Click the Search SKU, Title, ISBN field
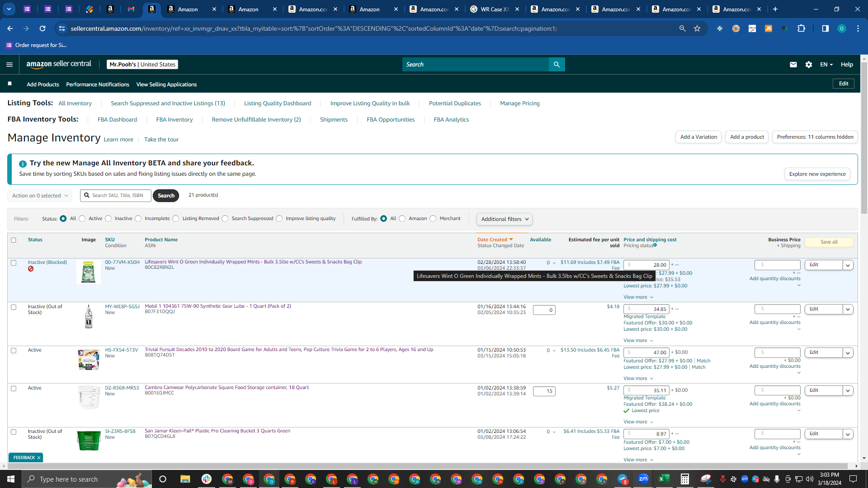The width and height of the screenshot is (868, 488). (116, 196)
